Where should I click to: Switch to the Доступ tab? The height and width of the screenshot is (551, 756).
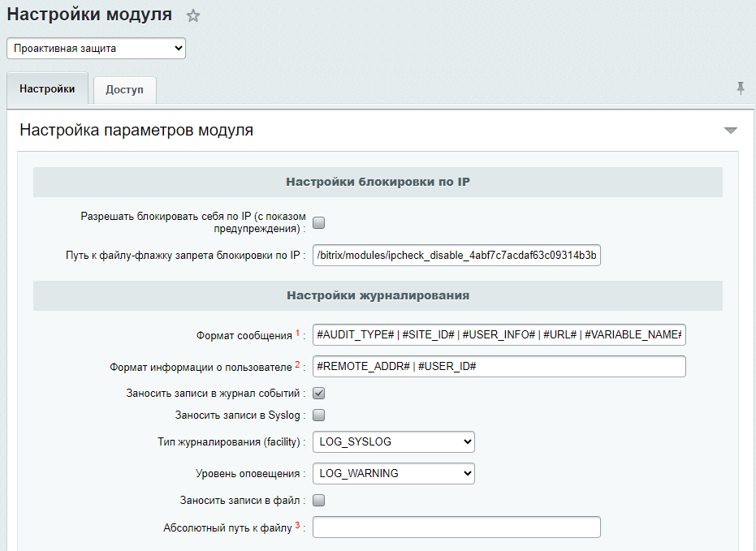(124, 89)
